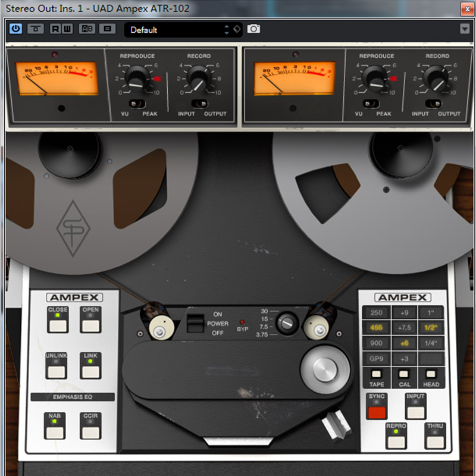Image resolution: width=476 pixels, height=476 pixels.
Task: Click the 3.75 ips speed label
Action: pos(262,334)
